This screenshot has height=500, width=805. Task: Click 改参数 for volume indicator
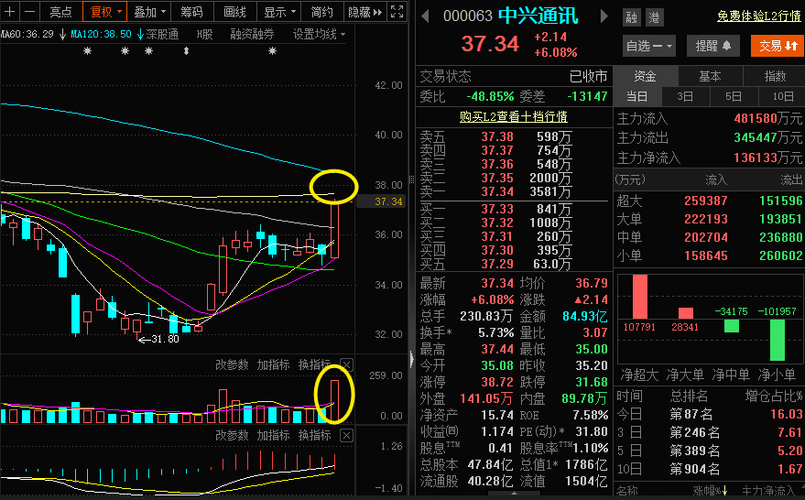232,365
